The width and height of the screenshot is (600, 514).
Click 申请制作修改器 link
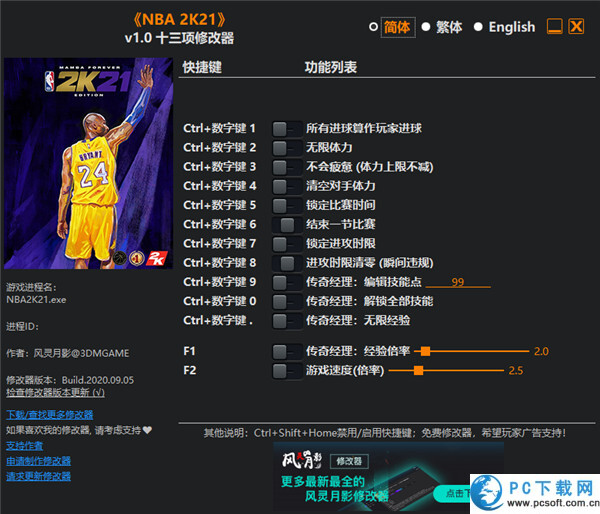[38, 461]
